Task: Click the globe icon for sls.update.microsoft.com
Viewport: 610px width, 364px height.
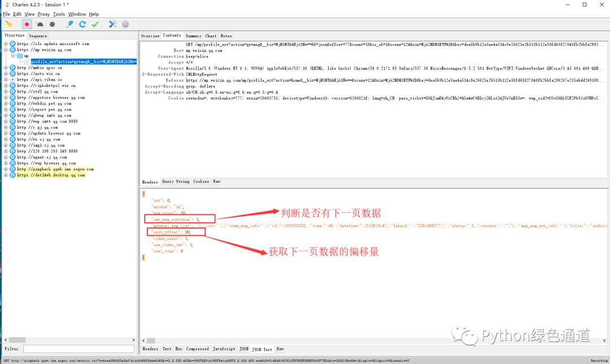Action: click(12, 43)
